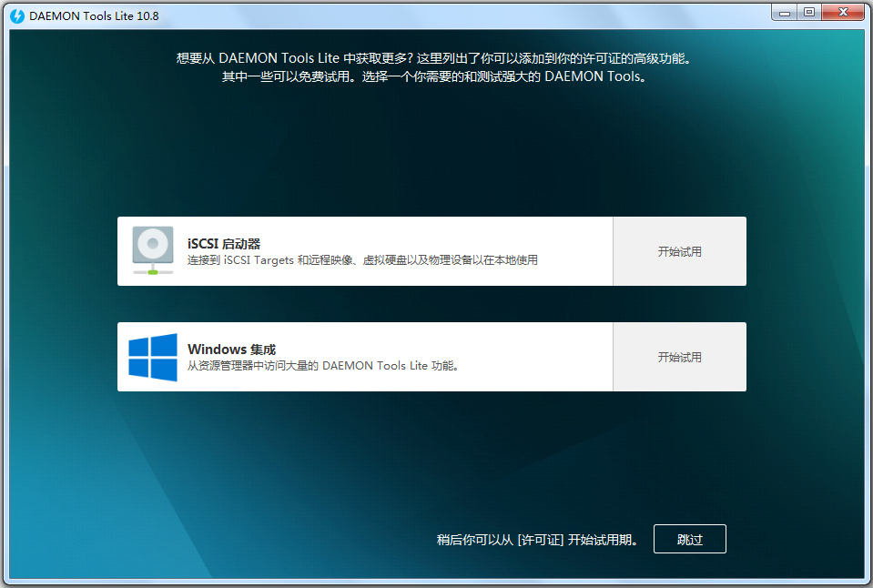Minimize the DAEMON Tools Lite window

786,12
